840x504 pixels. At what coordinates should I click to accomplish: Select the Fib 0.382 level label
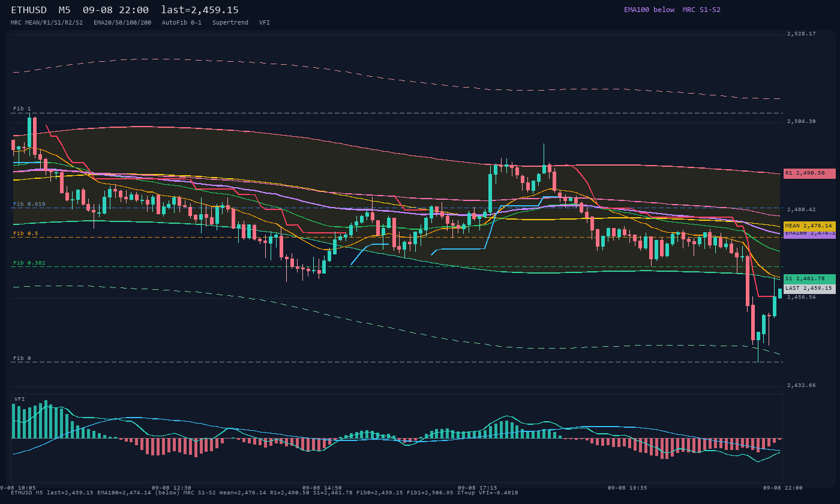click(29, 263)
